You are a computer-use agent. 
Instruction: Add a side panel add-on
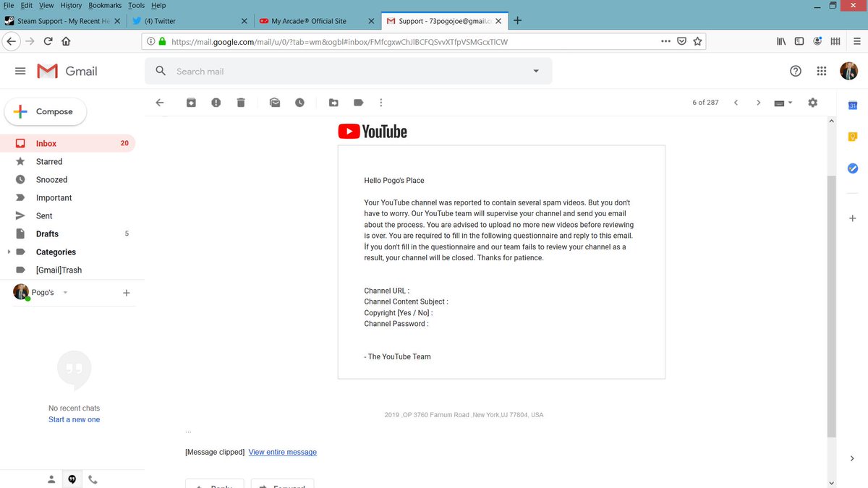[x=852, y=218]
